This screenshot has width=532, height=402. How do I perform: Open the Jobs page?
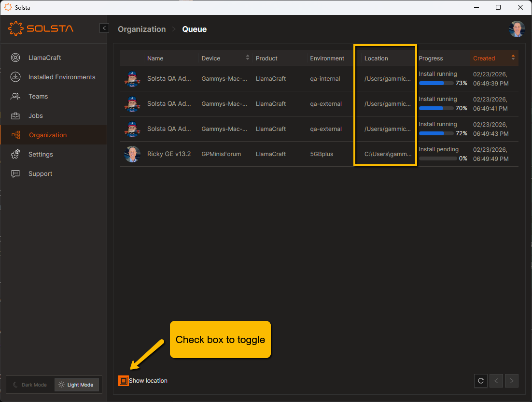pos(54,116)
